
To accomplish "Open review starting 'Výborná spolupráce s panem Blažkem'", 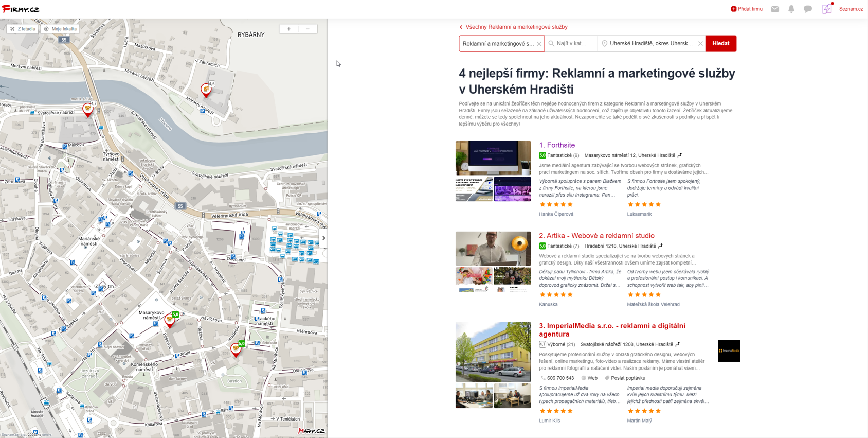I will click(x=581, y=188).
